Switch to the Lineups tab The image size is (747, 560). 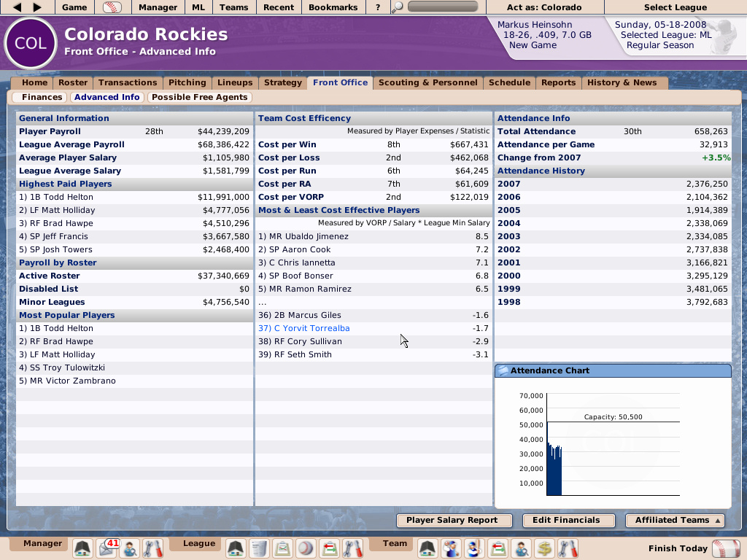[x=235, y=83]
